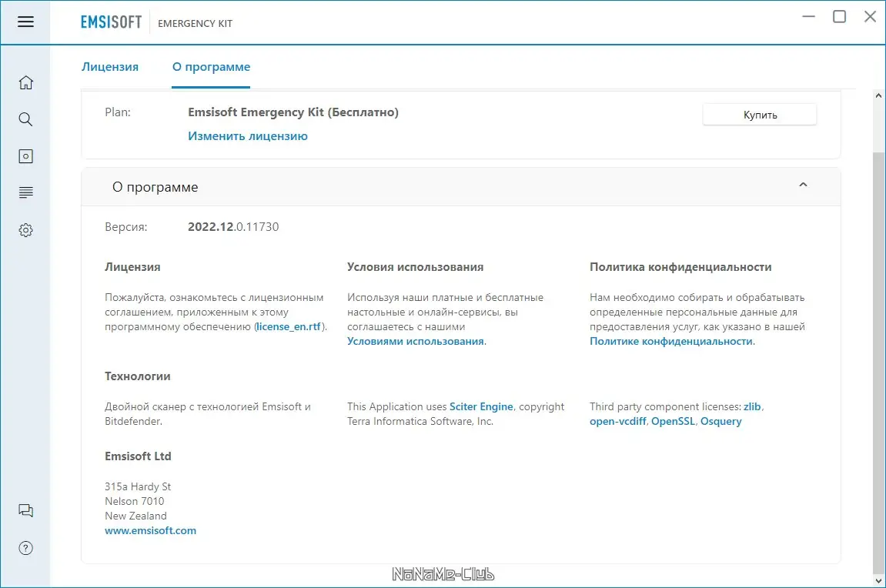Open the Quarantine icon in sidebar

(x=25, y=156)
